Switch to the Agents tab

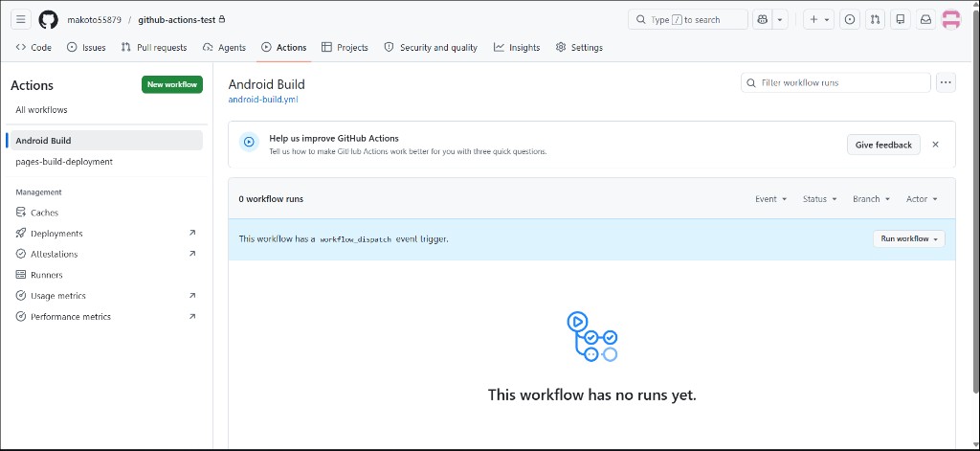(225, 48)
